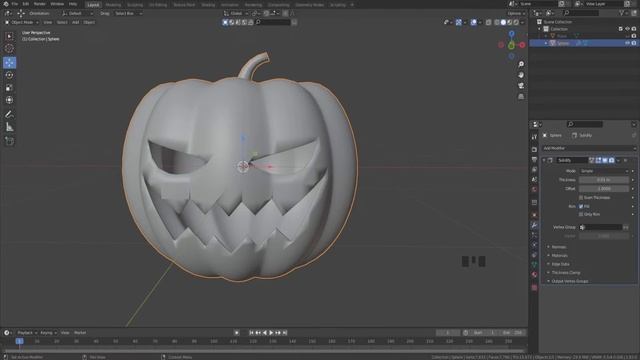Open the Physics properties tab
The height and width of the screenshot is (360, 640).
(x=534, y=245)
